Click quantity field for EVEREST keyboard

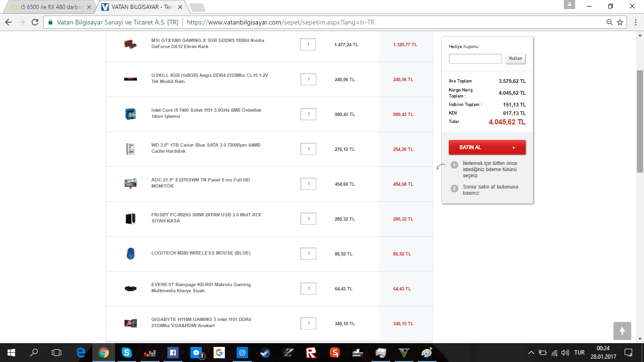pos(308,288)
